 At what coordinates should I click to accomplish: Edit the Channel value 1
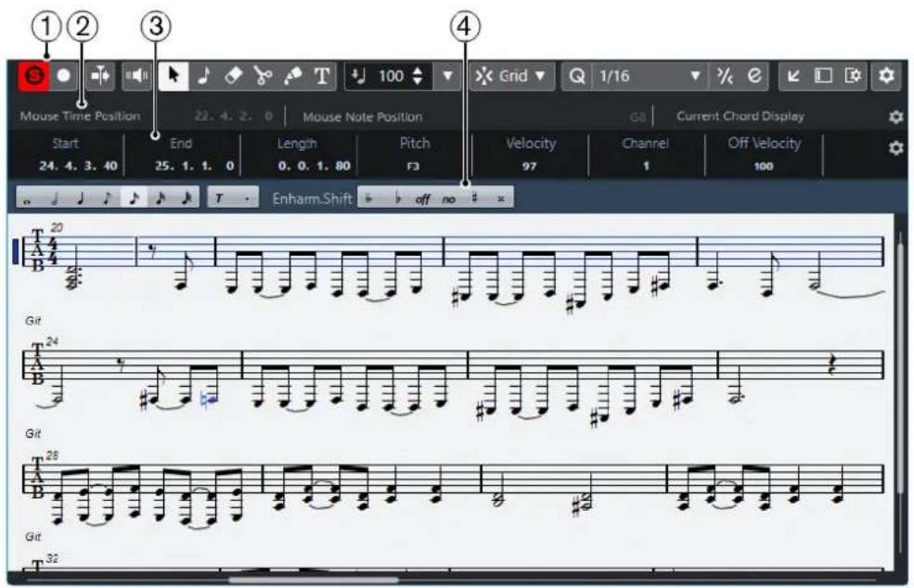tap(646, 167)
